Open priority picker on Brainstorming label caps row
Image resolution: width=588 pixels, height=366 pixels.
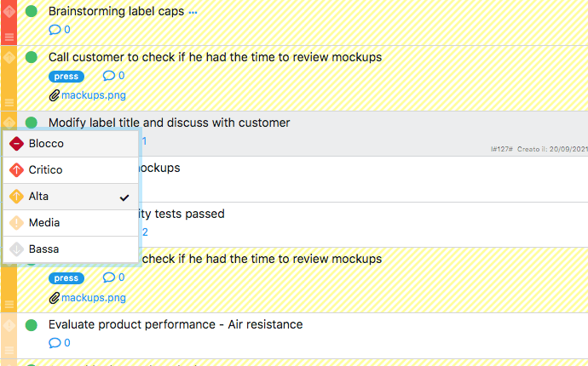pos(9,11)
